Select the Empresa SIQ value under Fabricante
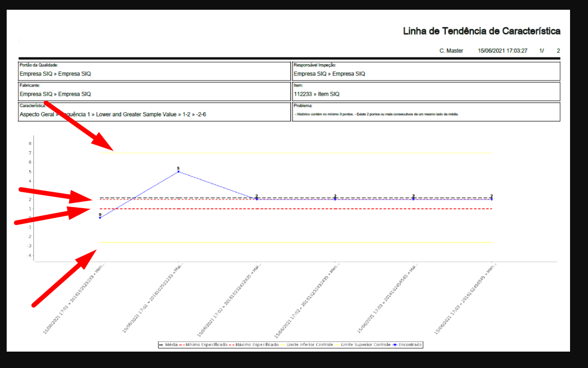 (x=55, y=94)
